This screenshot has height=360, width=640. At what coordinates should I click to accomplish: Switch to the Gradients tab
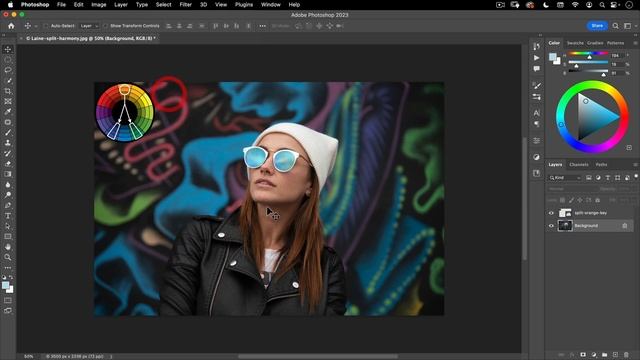[x=595, y=43]
